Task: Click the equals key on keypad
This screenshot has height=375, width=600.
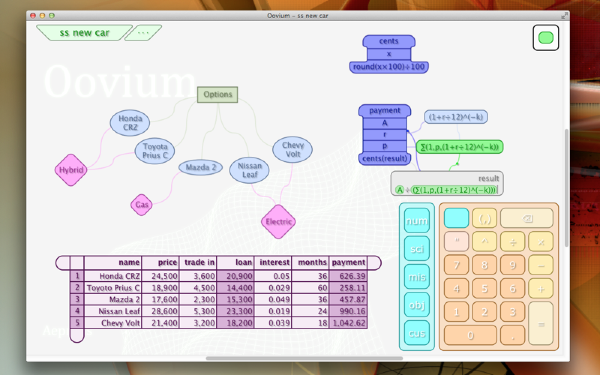Action: 541,323
